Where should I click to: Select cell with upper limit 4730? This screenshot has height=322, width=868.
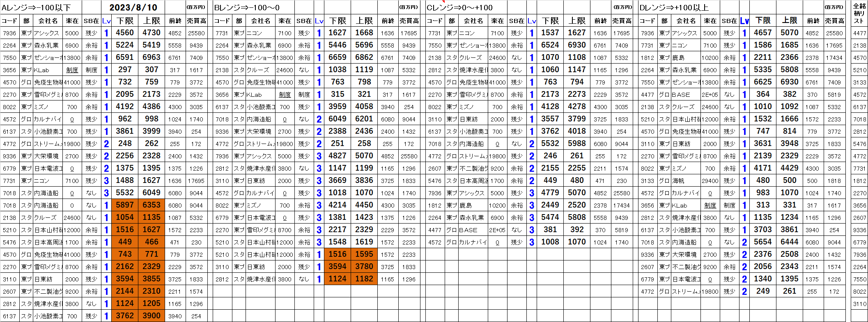[x=152, y=33]
